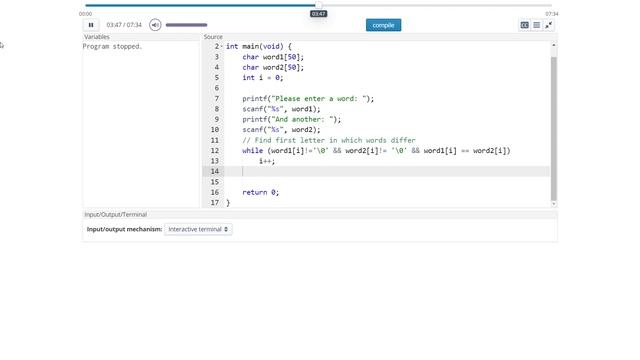Click the 'Please enter a word' printf line

coord(308,99)
